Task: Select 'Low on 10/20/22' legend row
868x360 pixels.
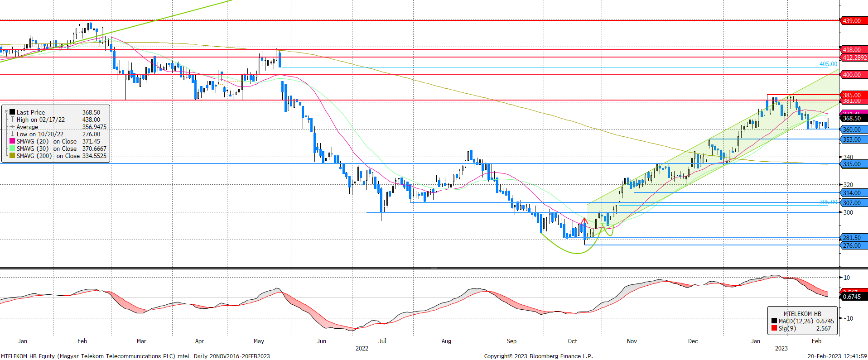Action: coord(40,134)
